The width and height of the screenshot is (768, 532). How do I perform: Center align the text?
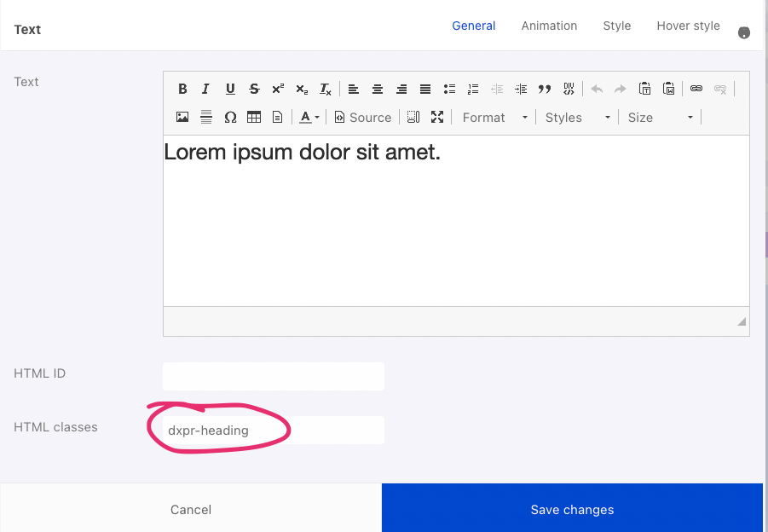pyautogui.click(x=377, y=89)
